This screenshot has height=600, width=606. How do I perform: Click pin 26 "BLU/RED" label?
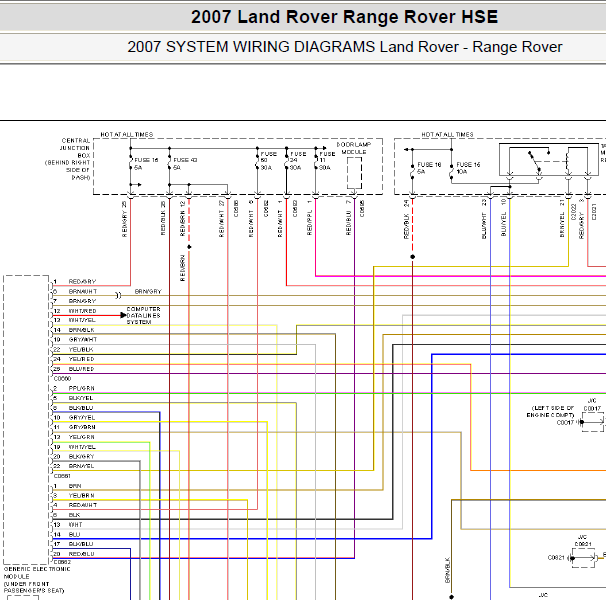pyautogui.click(x=82, y=369)
